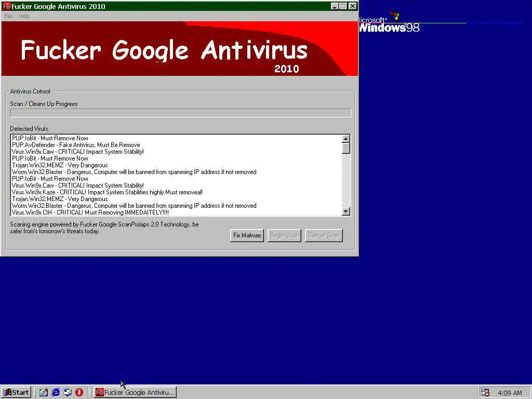The image size is (532, 399).
Task: Open the Help menu
Action: click(x=24, y=16)
